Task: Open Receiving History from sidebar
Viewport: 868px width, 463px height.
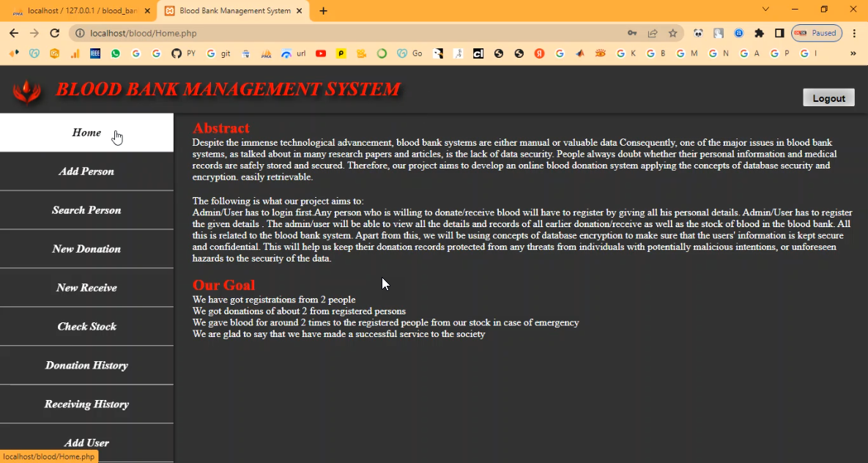Action: (86, 404)
